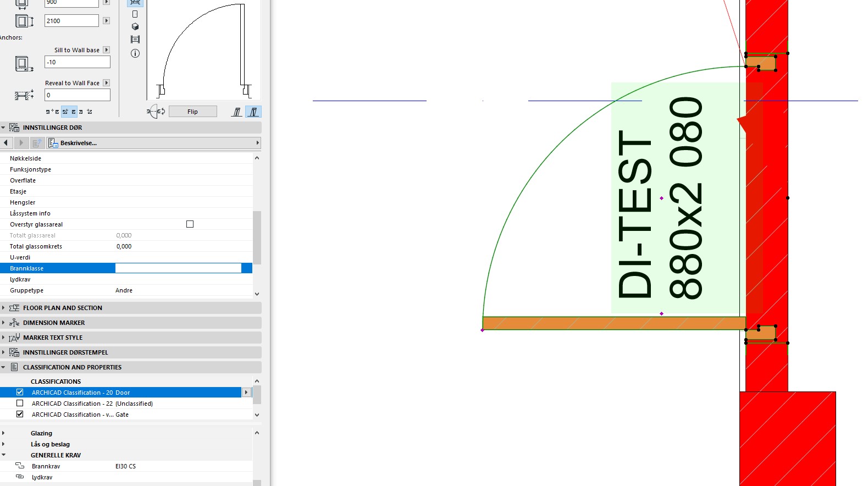Click the Brannklasse value input field
This screenshot has width=868, height=486.
(178, 268)
